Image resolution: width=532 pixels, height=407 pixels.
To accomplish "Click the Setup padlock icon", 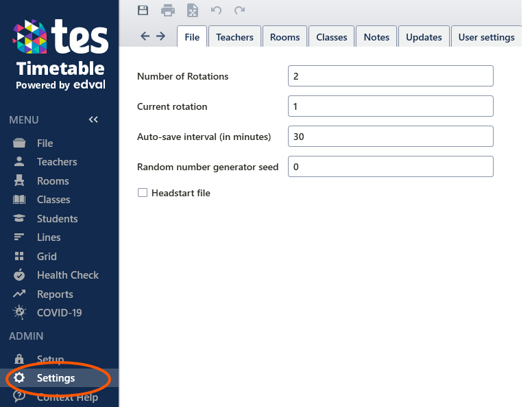I will [x=19, y=358].
